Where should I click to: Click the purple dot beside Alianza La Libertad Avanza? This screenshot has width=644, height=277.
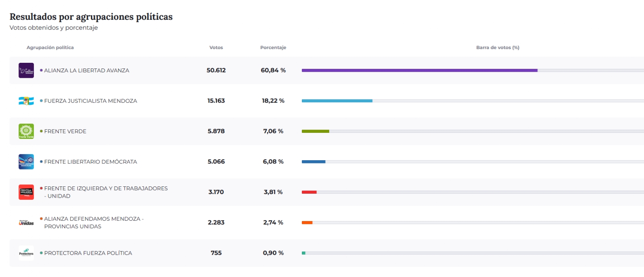[x=41, y=70]
